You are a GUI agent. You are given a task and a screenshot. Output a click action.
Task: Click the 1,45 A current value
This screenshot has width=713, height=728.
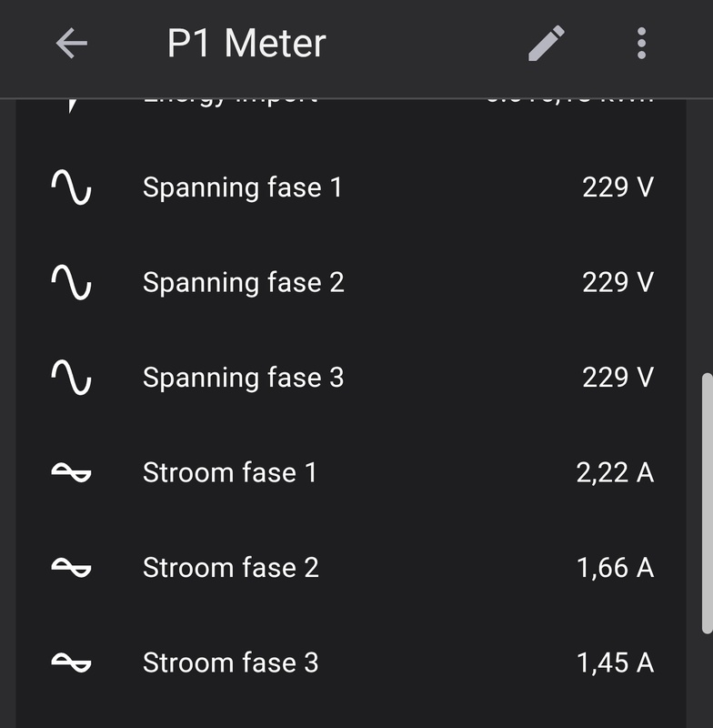click(x=615, y=662)
